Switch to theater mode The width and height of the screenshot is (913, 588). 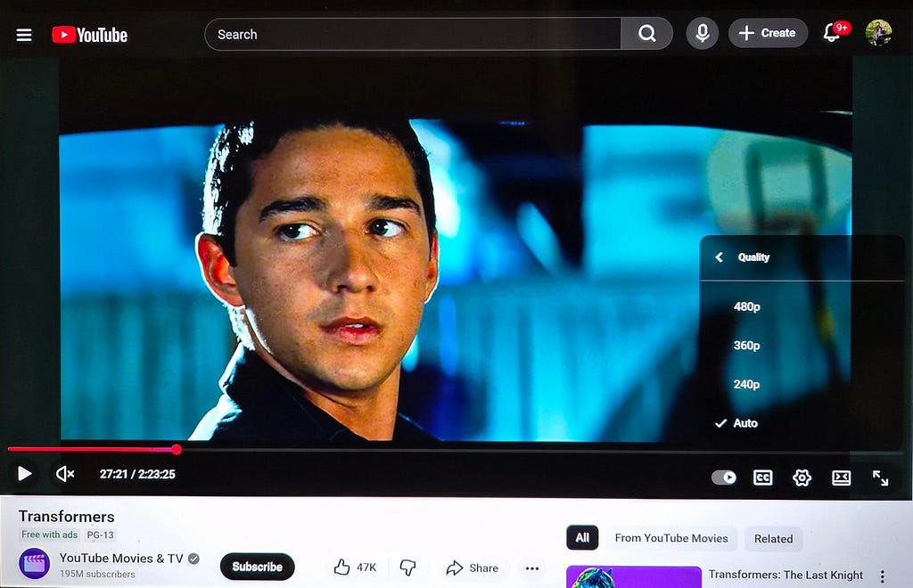tap(842, 478)
